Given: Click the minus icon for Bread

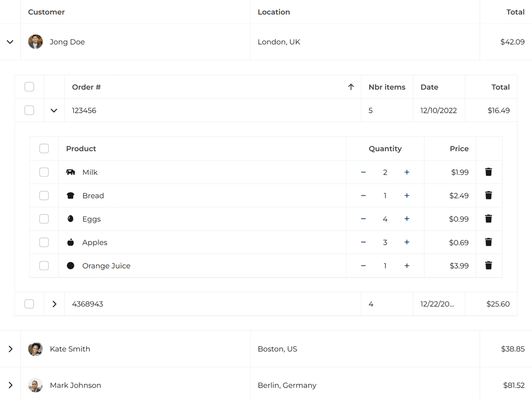Looking at the screenshot, I should pyautogui.click(x=363, y=195).
